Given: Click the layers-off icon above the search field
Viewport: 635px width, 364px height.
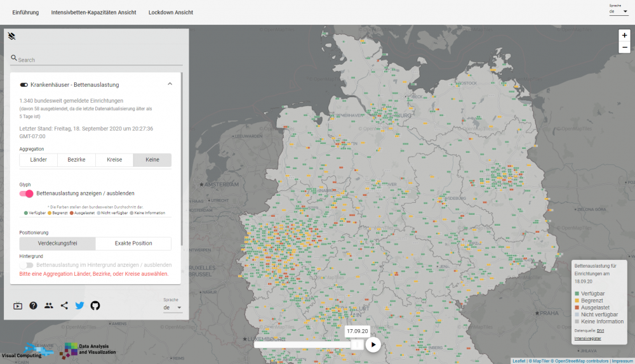Looking at the screenshot, I should [11, 36].
